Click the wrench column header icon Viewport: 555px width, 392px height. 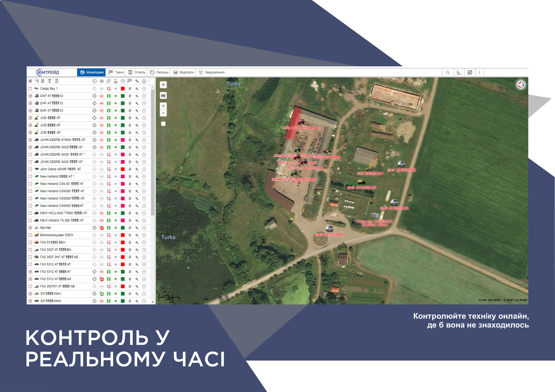[137, 81]
